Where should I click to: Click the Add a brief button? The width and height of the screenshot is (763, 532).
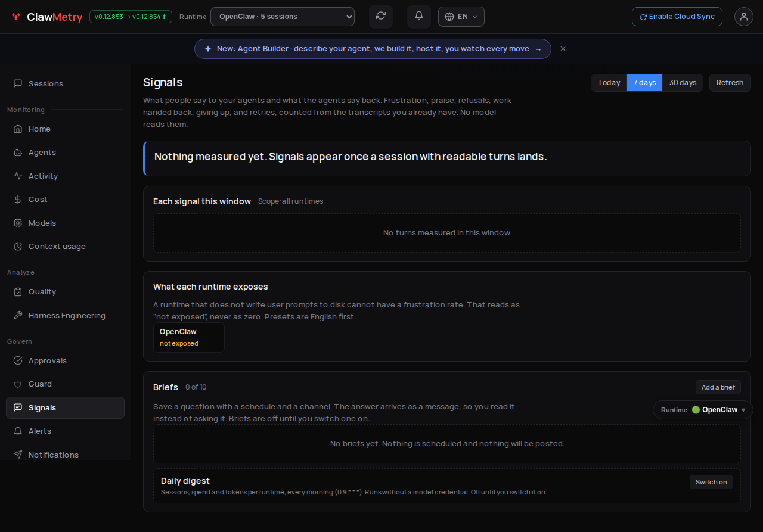718,387
